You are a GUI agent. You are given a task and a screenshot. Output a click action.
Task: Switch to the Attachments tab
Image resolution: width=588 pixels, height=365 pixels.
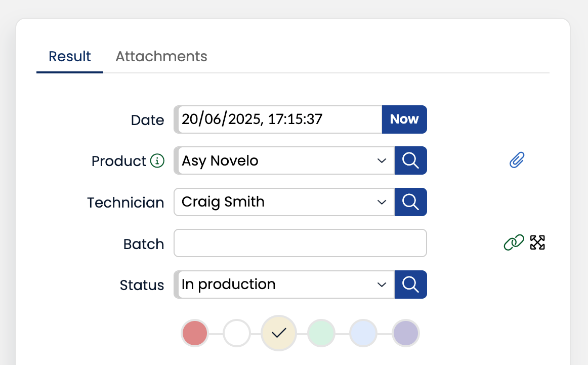(161, 57)
